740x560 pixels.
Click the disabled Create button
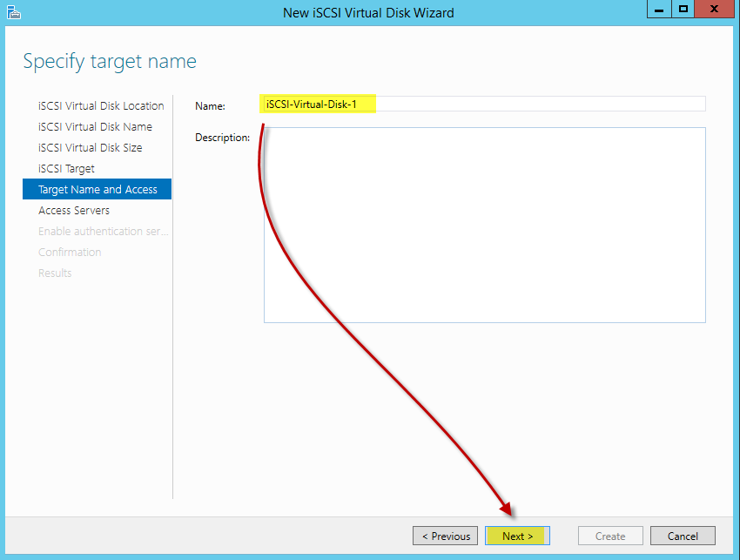click(610, 536)
